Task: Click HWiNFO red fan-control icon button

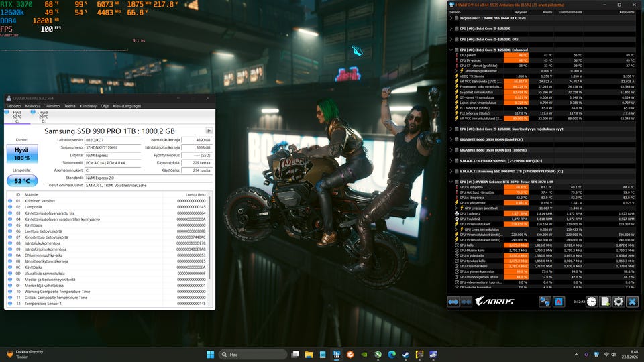Action: [x=559, y=302]
